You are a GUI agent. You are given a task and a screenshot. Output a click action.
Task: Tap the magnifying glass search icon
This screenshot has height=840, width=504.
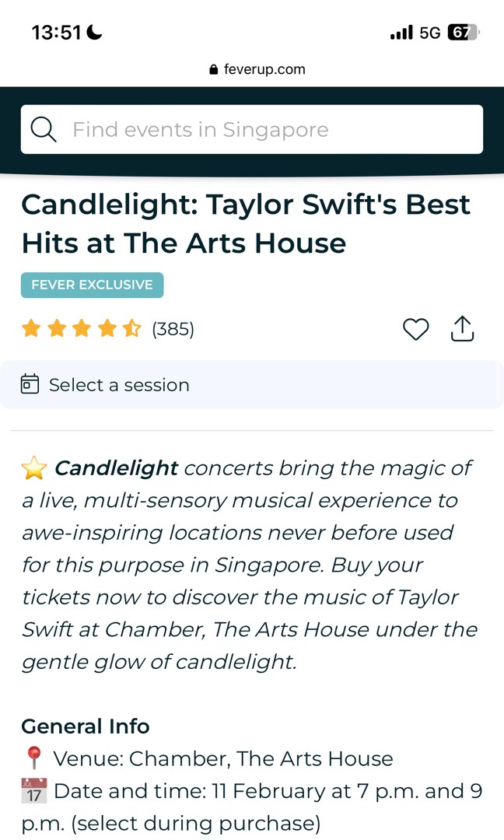pyautogui.click(x=44, y=129)
